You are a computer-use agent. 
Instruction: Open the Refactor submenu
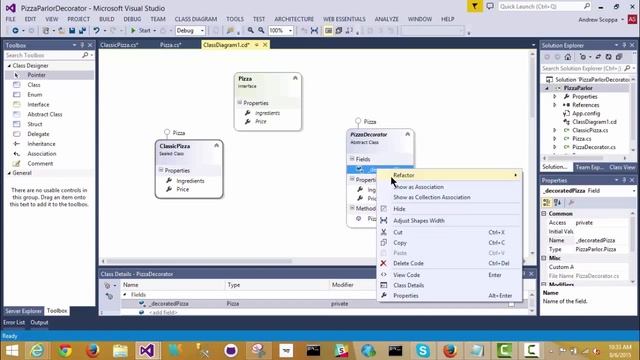coord(449,175)
